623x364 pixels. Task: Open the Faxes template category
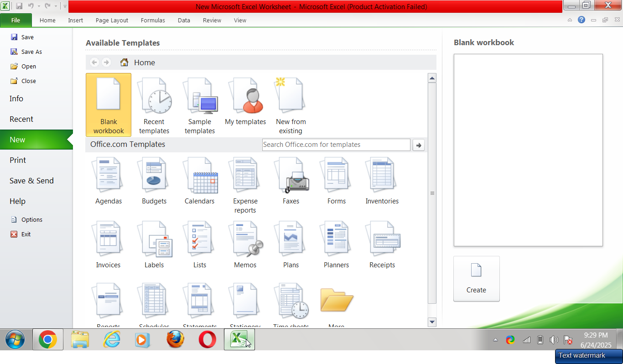pyautogui.click(x=291, y=181)
